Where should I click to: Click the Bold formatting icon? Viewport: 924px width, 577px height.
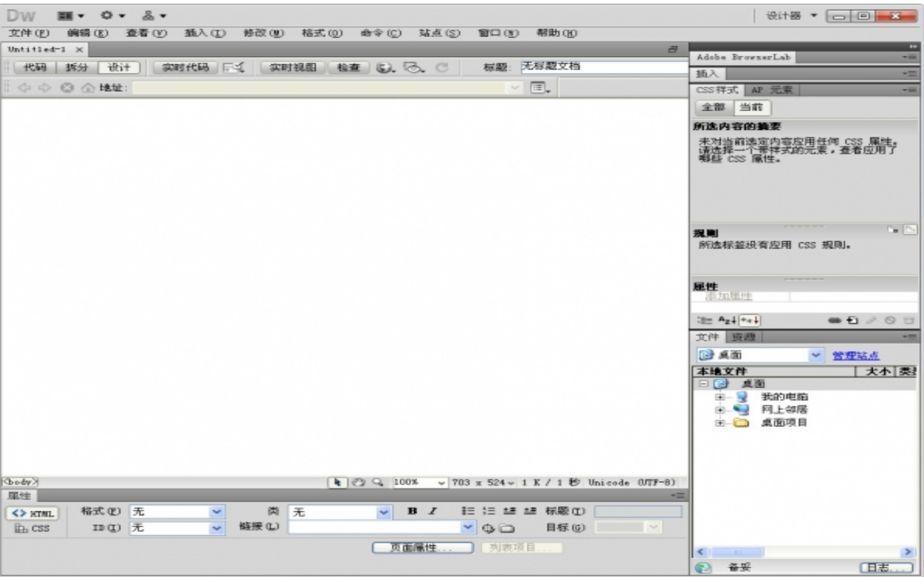pyautogui.click(x=412, y=511)
